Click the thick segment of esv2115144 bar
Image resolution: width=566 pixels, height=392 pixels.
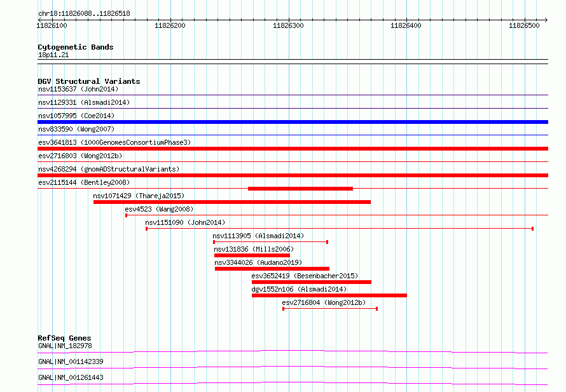300,189
